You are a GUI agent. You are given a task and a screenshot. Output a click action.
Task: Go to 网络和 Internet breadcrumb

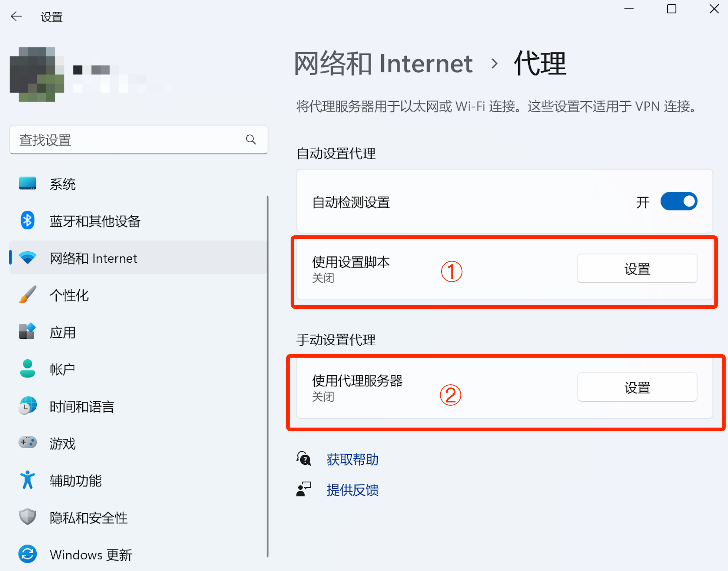pos(383,63)
